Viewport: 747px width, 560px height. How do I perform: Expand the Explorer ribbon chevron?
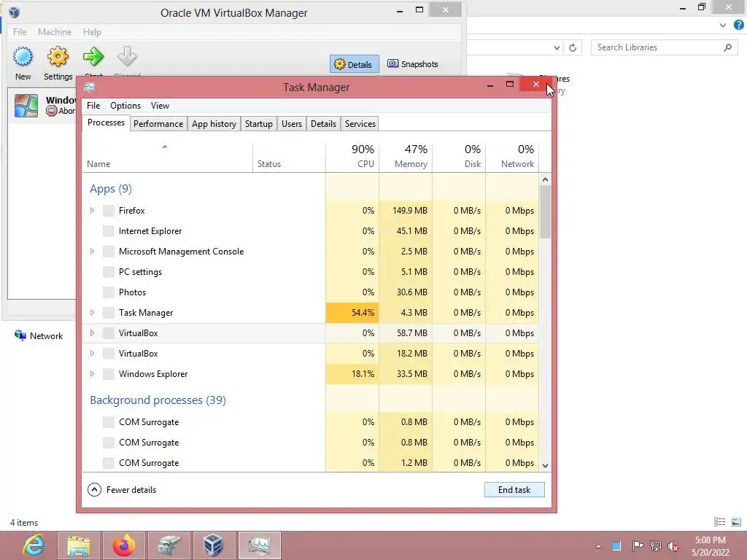coord(723,26)
